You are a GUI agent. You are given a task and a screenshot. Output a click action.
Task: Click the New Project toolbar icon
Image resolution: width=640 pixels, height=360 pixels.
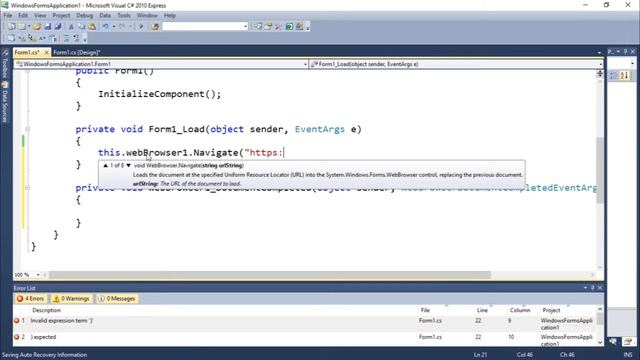point(11,27)
